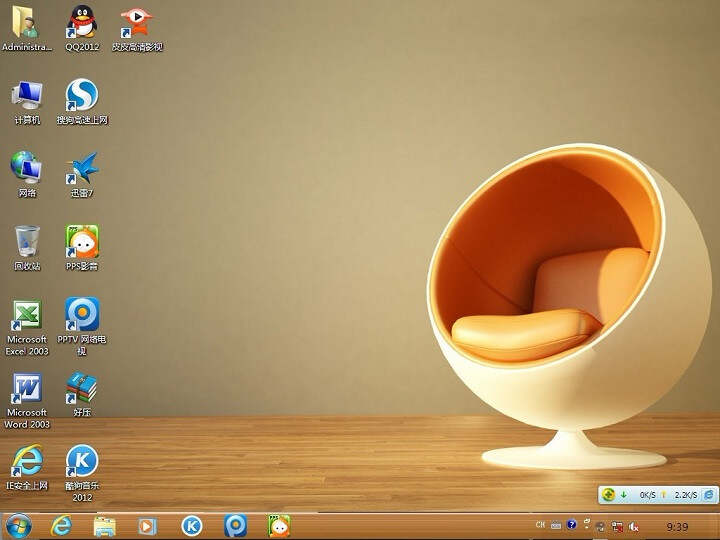Image resolution: width=720 pixels, height=540 pixels.
Task: Click the muted volume tray icon
Action: 633,525
